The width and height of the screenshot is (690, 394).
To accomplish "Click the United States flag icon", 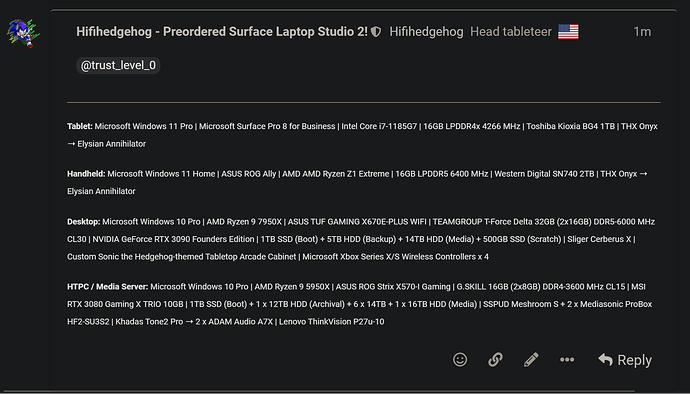I will coord(568,32).
